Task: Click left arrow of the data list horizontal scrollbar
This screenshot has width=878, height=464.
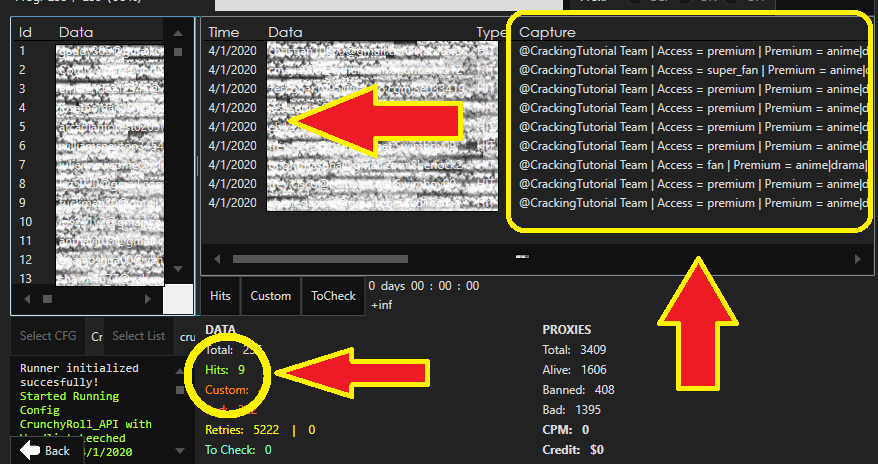Action: tap(27, 299)
